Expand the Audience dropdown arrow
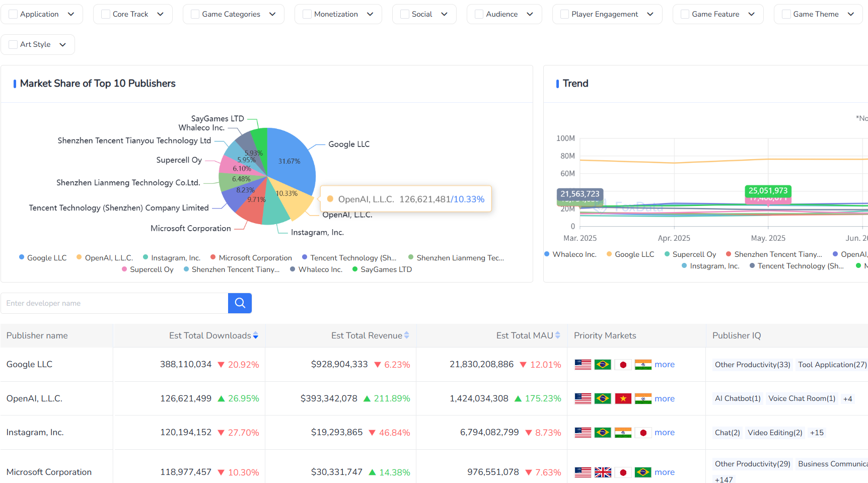The image size is (868, 483). pyautogui.click(x=530, y=14)
